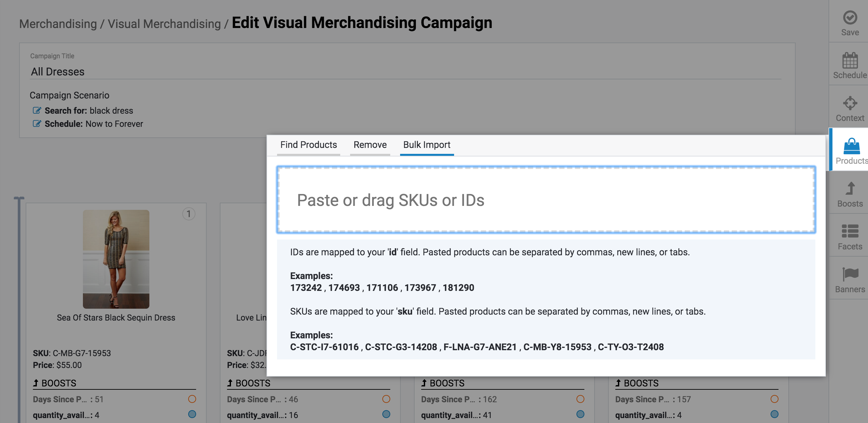Go to Visual Merchandising breadcrumb link
The image size is (868, 423).
(164, 24)
